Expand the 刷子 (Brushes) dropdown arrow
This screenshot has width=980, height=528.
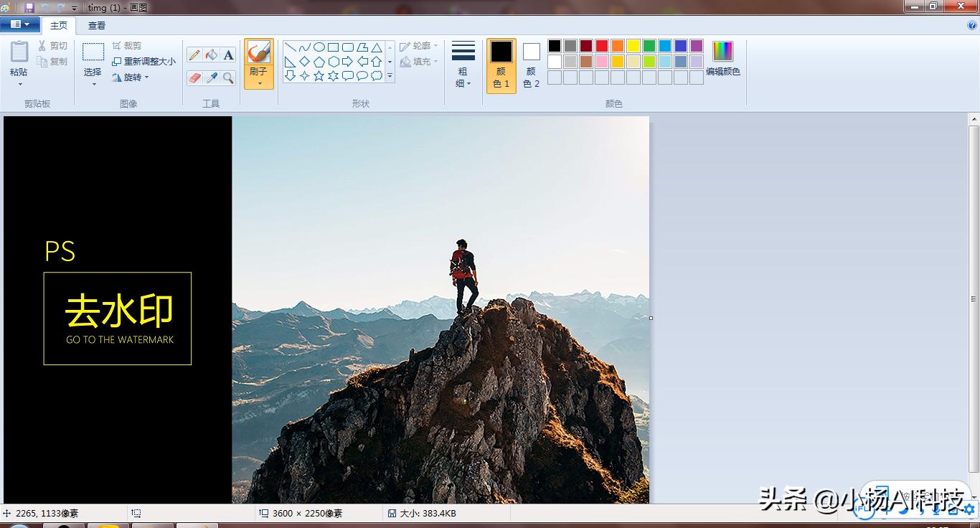coord(258,83)
